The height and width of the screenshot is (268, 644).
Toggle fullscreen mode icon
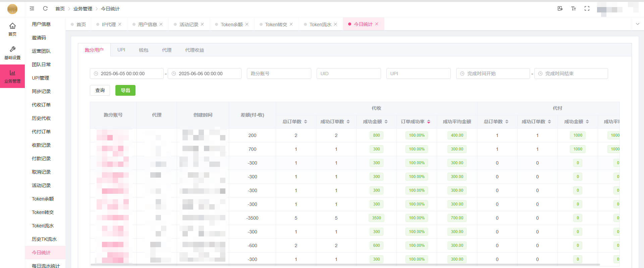(587, 8)
